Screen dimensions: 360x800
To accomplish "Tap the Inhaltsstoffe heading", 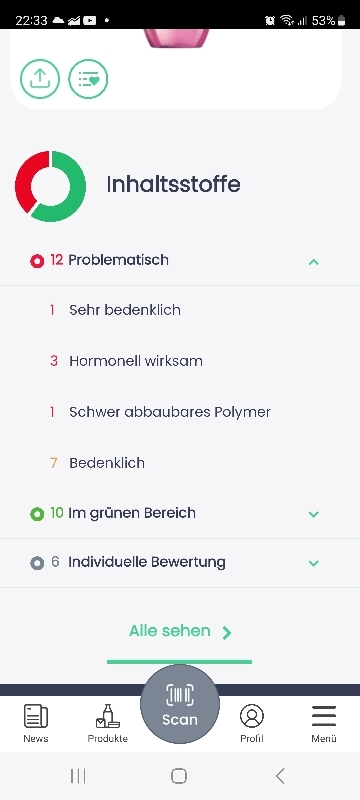I will pyautogui.click(x=173, y=184).
